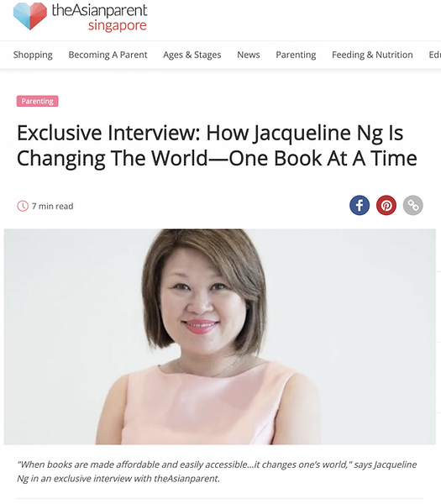Viewport: 441px width, 504px height.
Task: Click the clock read-time icon
Action: [x=23, y=206]
